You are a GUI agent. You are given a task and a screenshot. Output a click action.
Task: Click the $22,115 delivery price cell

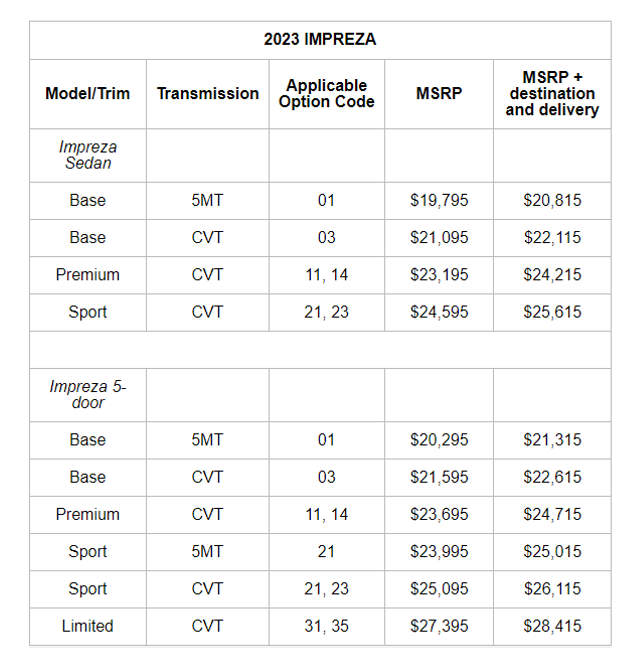[552, 238]
